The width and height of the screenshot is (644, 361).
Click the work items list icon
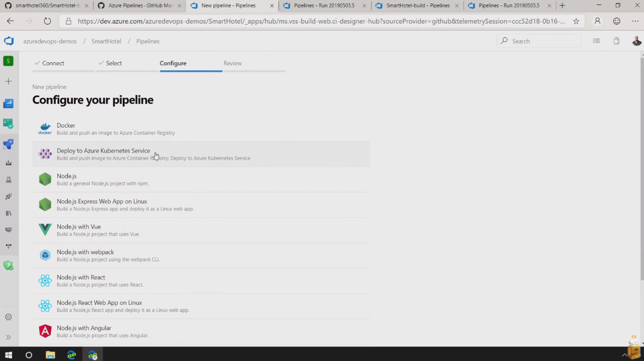[596, 41]
